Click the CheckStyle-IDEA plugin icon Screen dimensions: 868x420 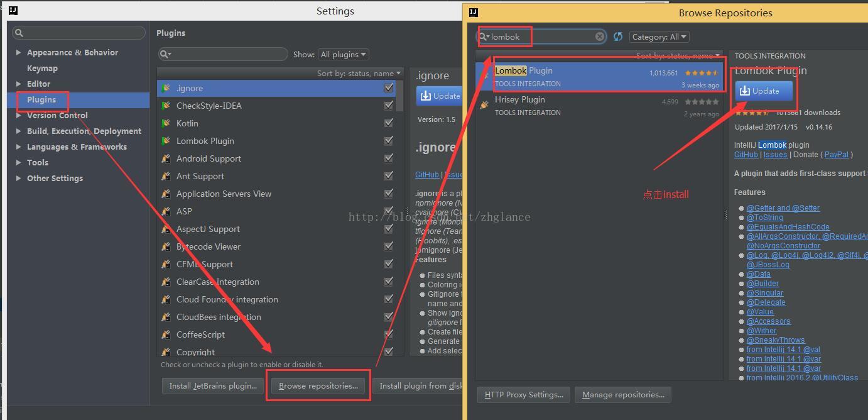coord(166,106)
